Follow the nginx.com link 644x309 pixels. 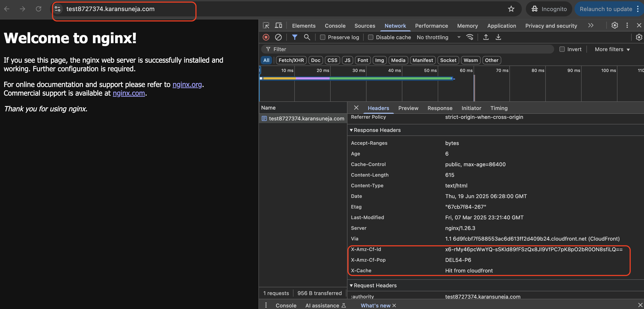tap(129, 93)
